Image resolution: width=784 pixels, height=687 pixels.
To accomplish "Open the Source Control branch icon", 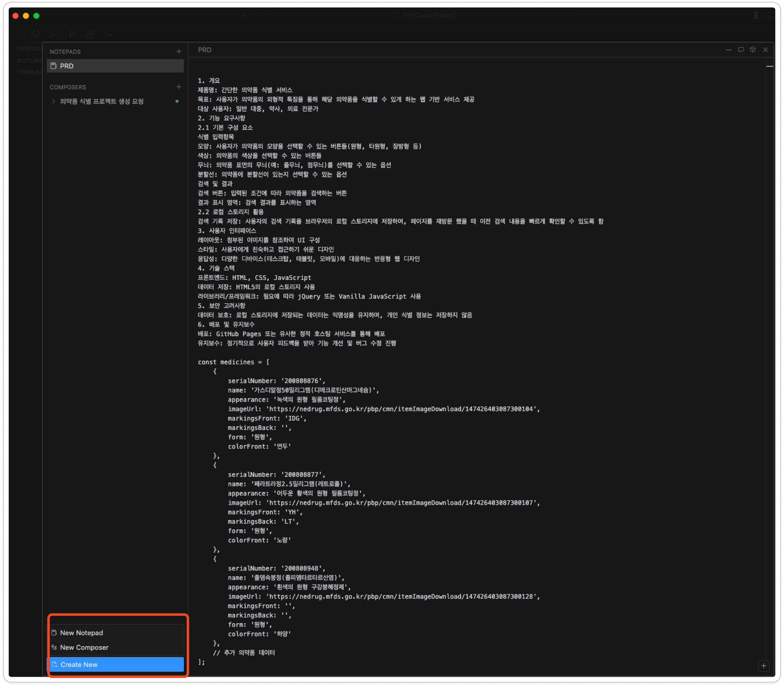I will coord(72,34).
